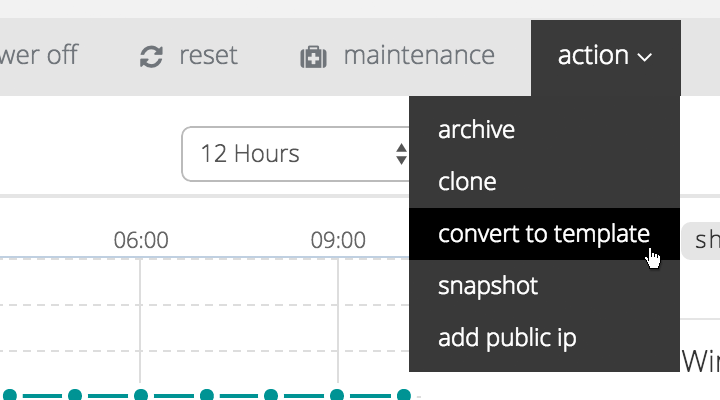Click the 12 Hours selector up-down arrows
Image resolution: width=720 pixels, height=400 pixels.
[401, 154]
